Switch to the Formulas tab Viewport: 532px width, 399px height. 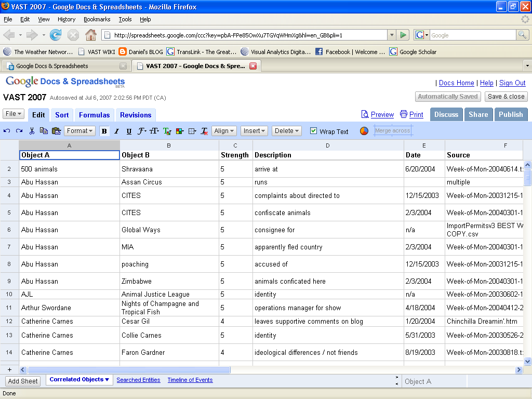(94, 115)
